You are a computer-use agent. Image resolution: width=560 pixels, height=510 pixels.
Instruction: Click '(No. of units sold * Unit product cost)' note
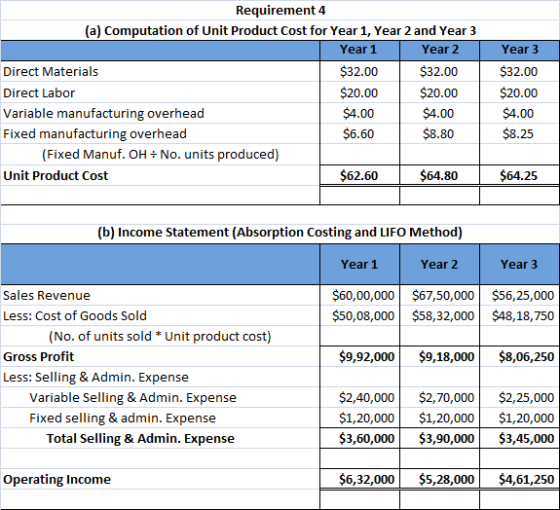tap(160, 337)
